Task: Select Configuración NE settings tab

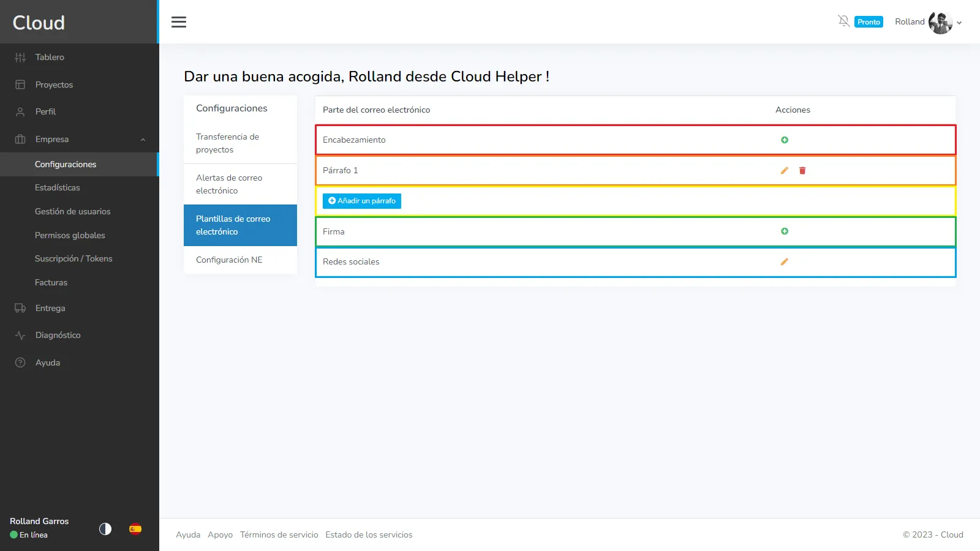Action: click(229, 260)
